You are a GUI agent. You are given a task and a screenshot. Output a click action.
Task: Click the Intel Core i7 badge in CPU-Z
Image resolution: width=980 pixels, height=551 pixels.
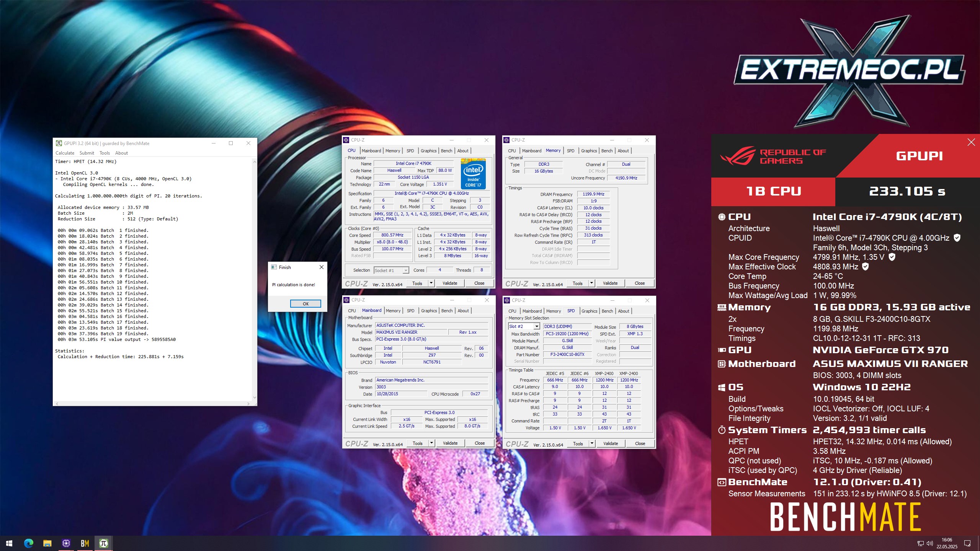473,174
